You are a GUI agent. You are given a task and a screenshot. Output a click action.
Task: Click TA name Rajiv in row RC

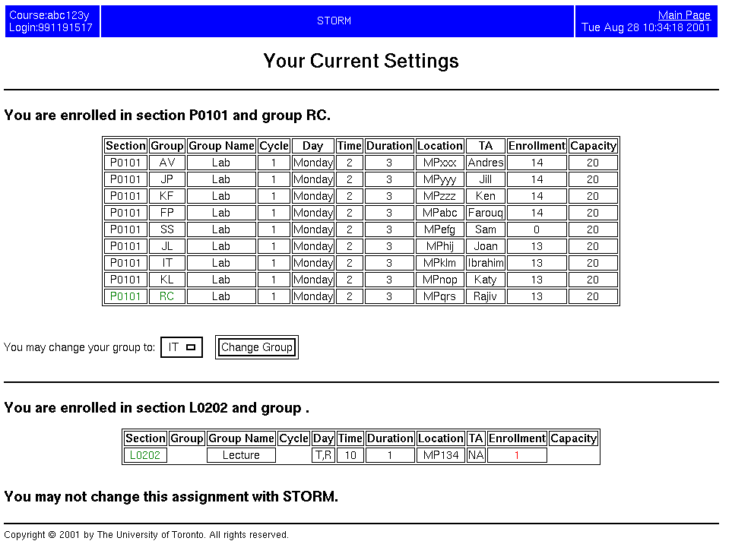point(485,296)
